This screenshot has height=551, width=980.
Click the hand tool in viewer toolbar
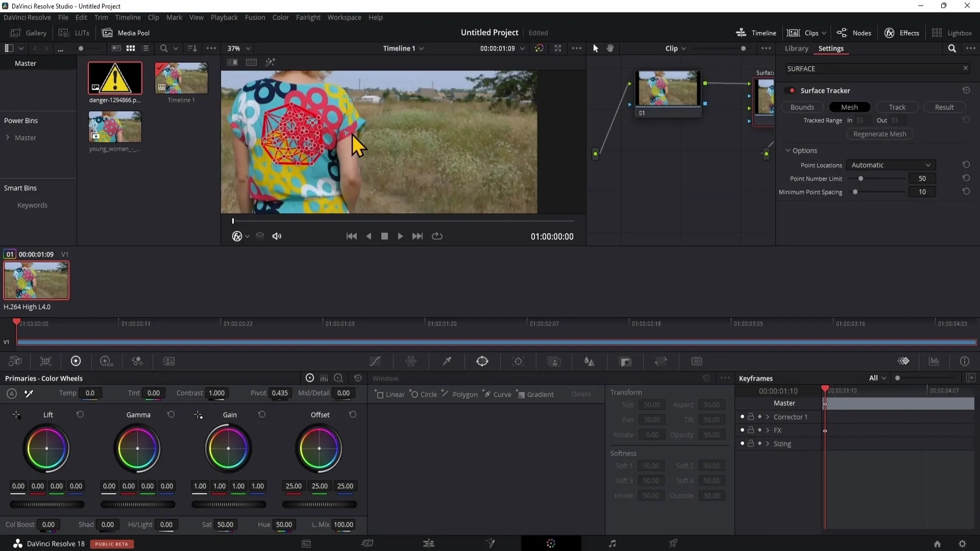610,48
